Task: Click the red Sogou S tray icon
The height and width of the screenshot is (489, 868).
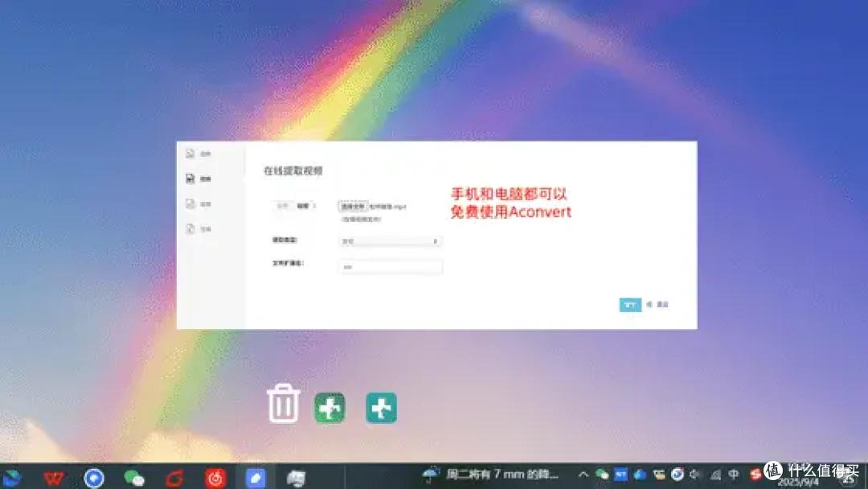Action: coord(755,475)
